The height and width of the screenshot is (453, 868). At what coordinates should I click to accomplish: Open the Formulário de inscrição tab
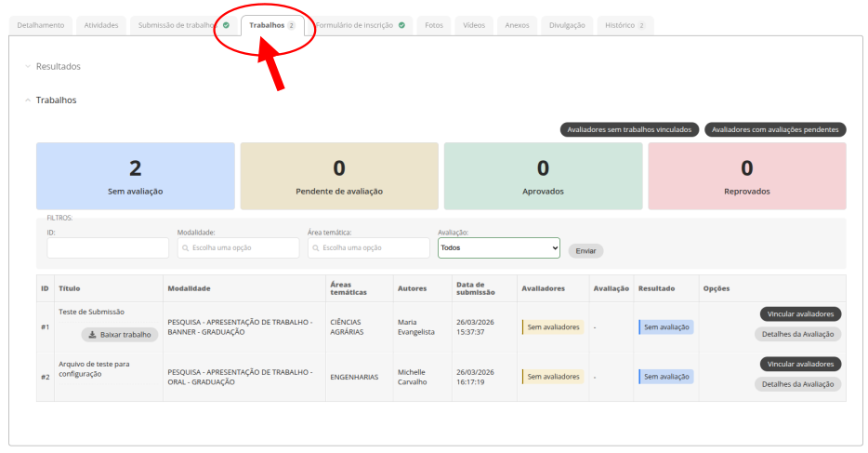tap(360, 25)
